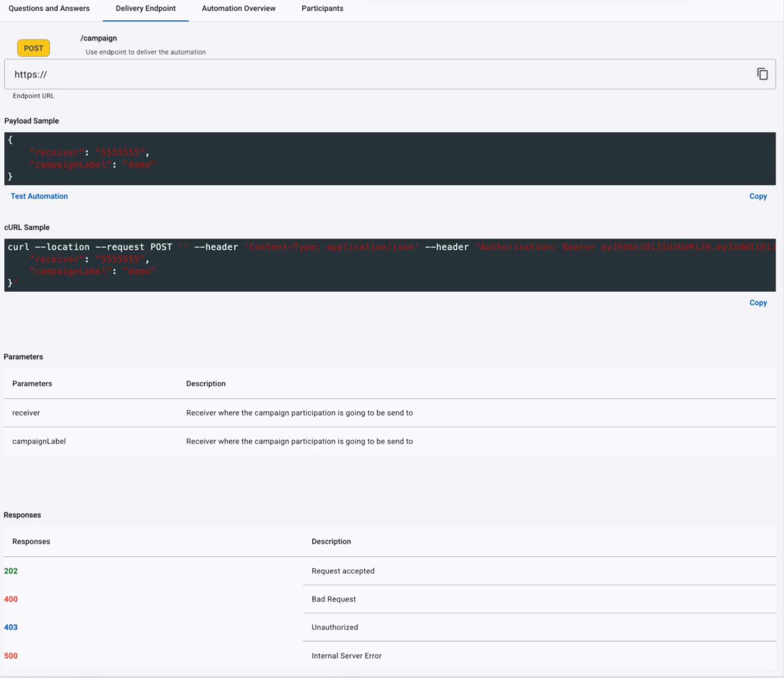Click the campaignLabel parameter name
Viewport: 784px width, 678px height.
coord(39,441)
